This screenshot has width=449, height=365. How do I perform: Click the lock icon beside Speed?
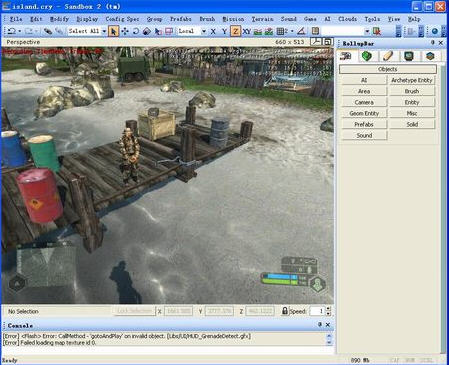(285, 311)
